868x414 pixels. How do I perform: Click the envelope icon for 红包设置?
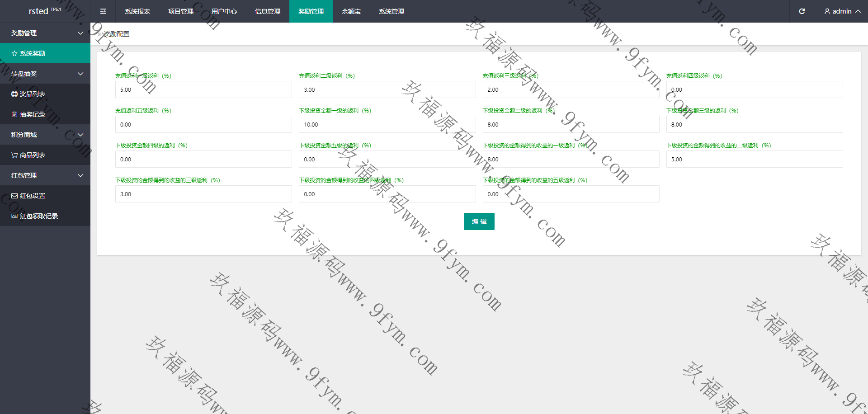[x=14, y=196]
